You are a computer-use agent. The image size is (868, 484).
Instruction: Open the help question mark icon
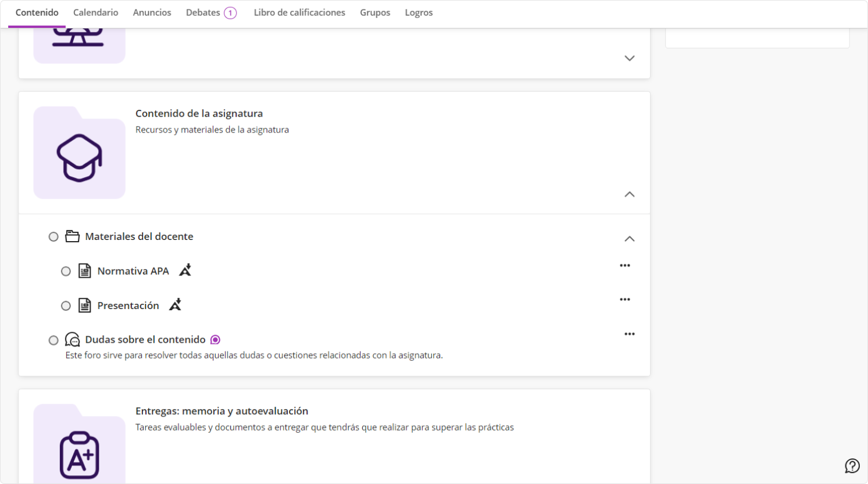(852, 465)
